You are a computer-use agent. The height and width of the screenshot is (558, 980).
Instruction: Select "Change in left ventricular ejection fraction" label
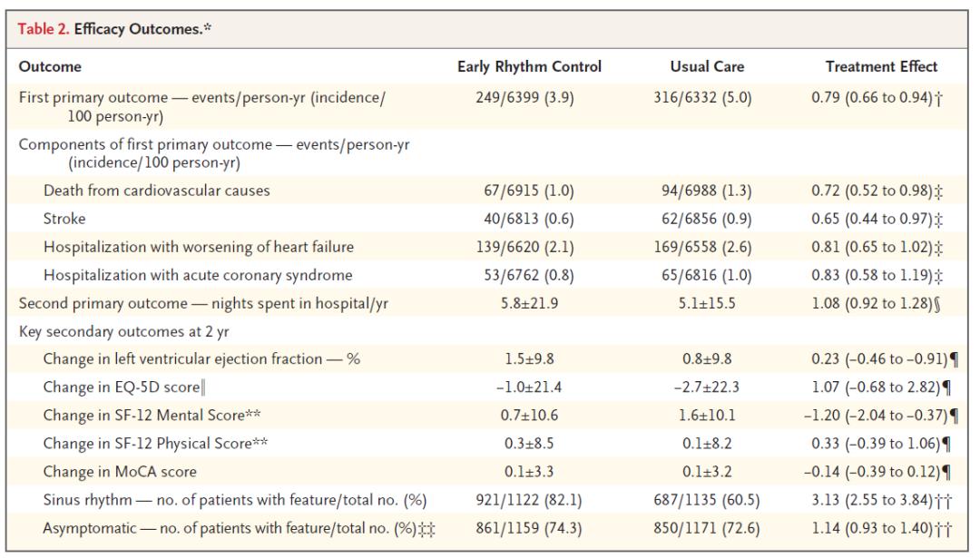201,359
